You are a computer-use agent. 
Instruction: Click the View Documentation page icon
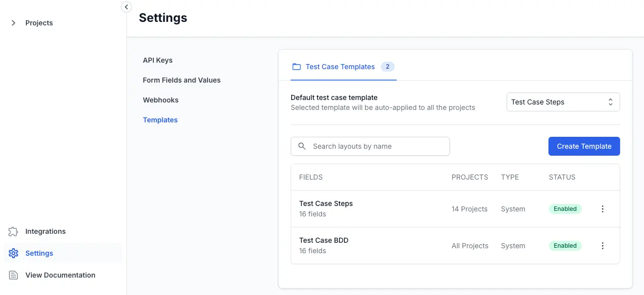[x=13, y=275]
